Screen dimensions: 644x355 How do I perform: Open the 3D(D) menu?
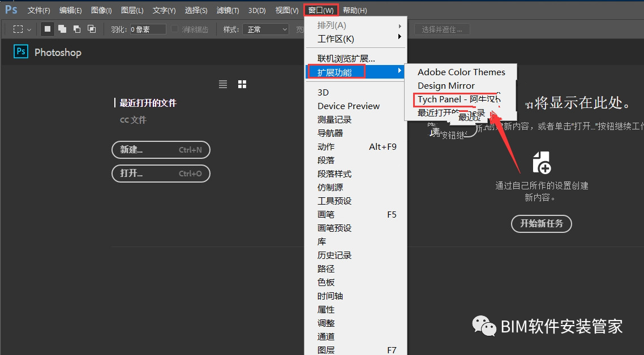coord(257,10)
